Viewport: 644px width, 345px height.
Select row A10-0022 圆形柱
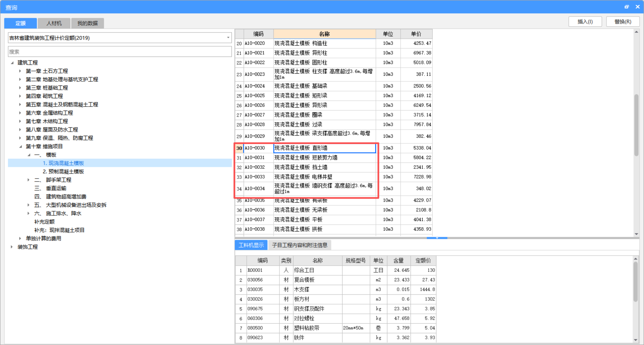click(334, 63)
